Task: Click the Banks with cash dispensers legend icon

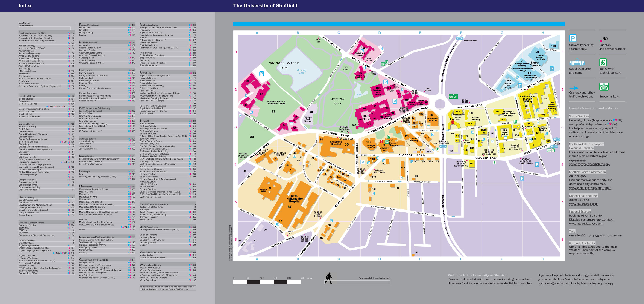Action: pyautogui.click(x=603, y=62)
